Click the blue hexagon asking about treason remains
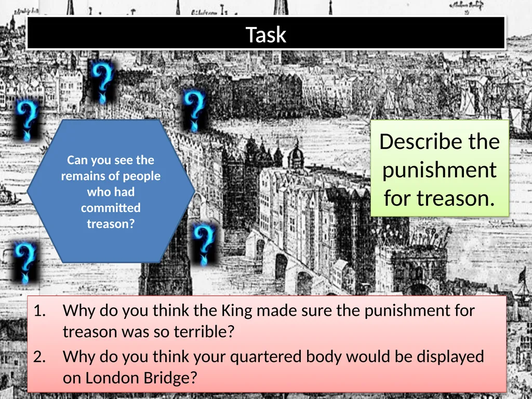The height and width of the screenshot is (399, 532). (x=111, y=191)
